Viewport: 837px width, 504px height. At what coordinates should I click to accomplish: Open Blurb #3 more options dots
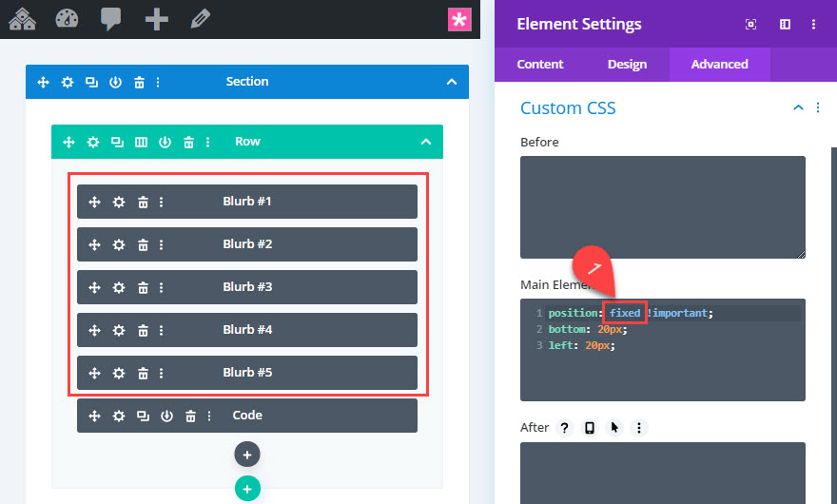[x=161, y=287]
